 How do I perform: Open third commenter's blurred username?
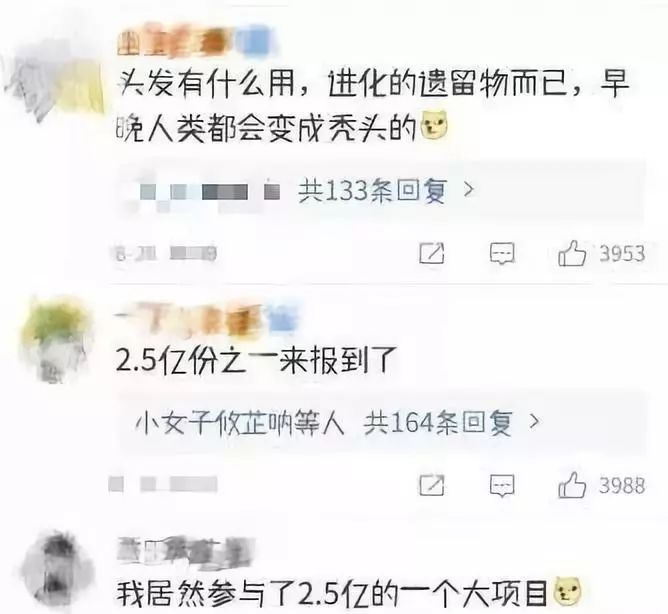[x=186, y=550]
